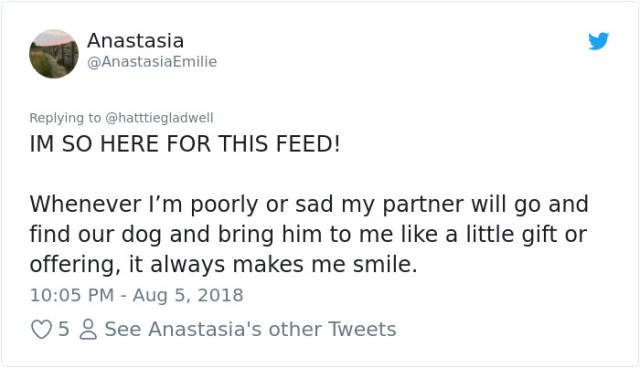
Task: Open See Anastasia's other Tweets
Action: click(x=250, y=329)
